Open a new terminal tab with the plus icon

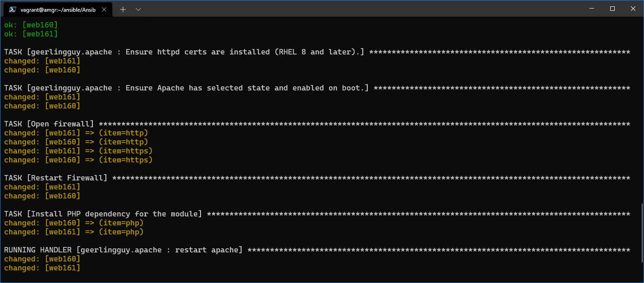tap(123, 9)
